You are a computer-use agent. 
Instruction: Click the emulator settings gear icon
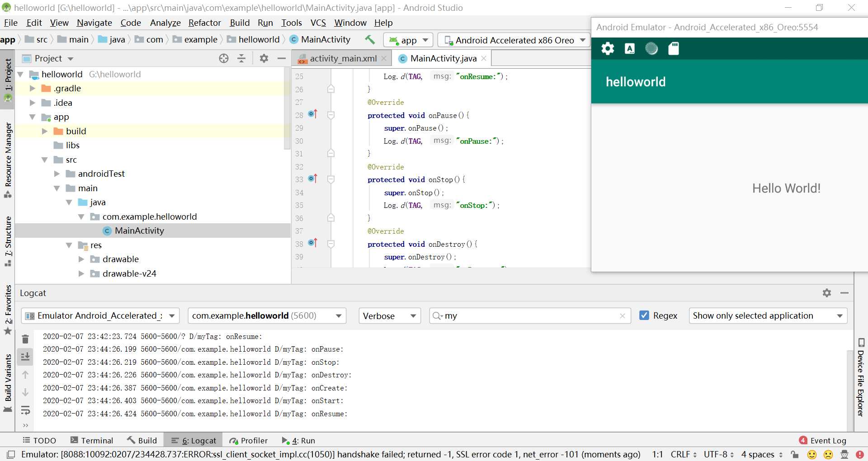pyautogui.click(x=608, y=48)
